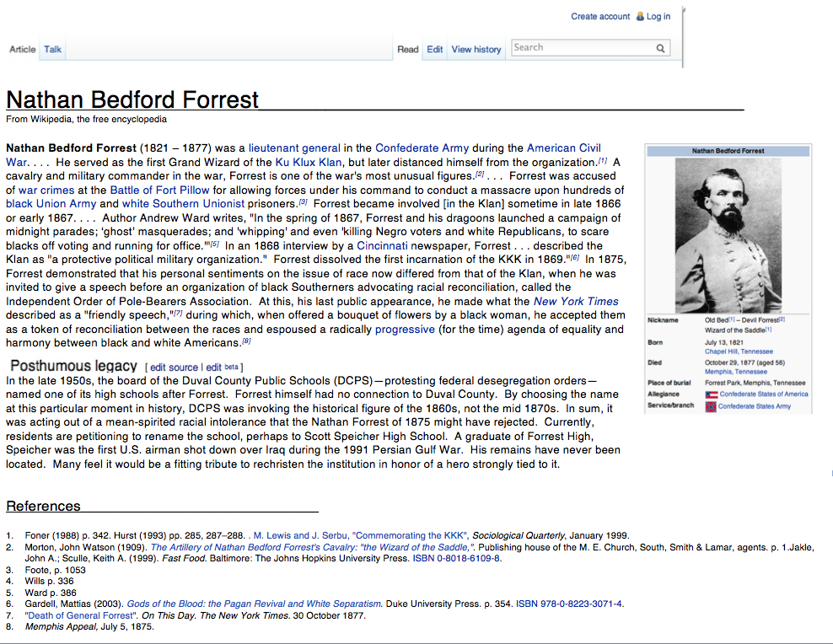Image resolution: width=833 pixels, height=644 pixels.
Task: Click the Confederate States Army battle flag icon
Action: pyautogui.click(x=712, y=406)
